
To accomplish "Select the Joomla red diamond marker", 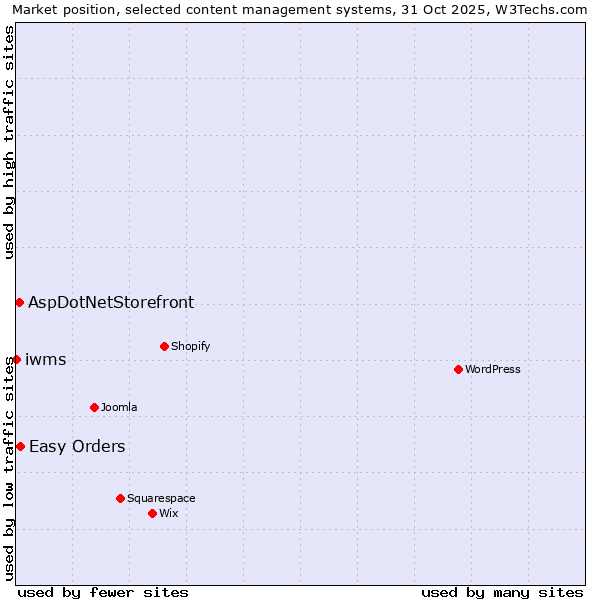I will tap(94, 407).
